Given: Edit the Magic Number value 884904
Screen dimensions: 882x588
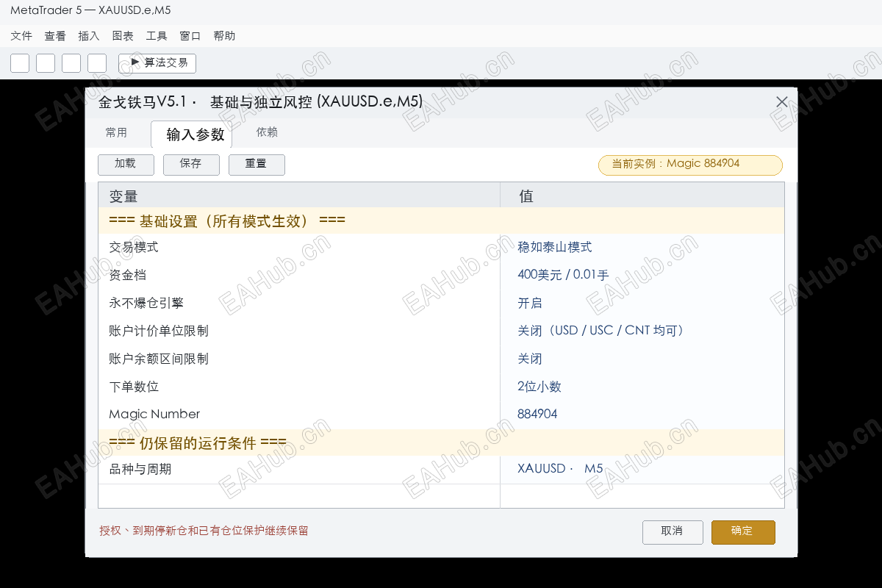Looking at the screenshot, I should pos(537,415).
